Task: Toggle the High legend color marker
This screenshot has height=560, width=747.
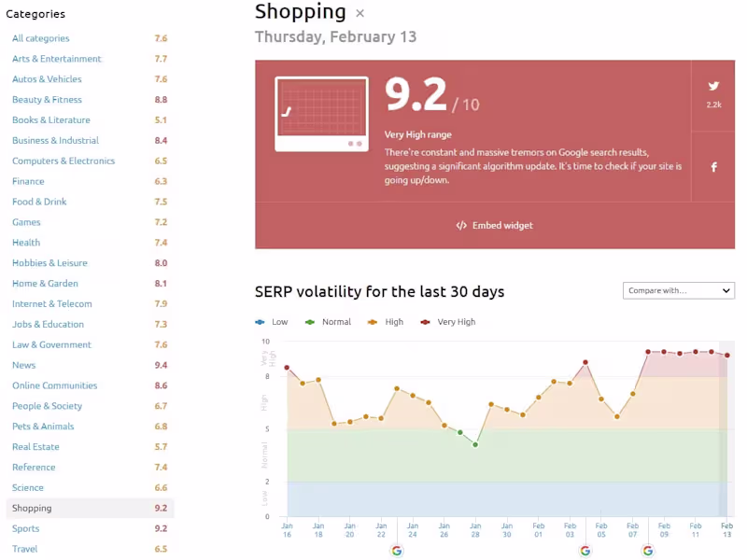Action: (x=373, y=322)
